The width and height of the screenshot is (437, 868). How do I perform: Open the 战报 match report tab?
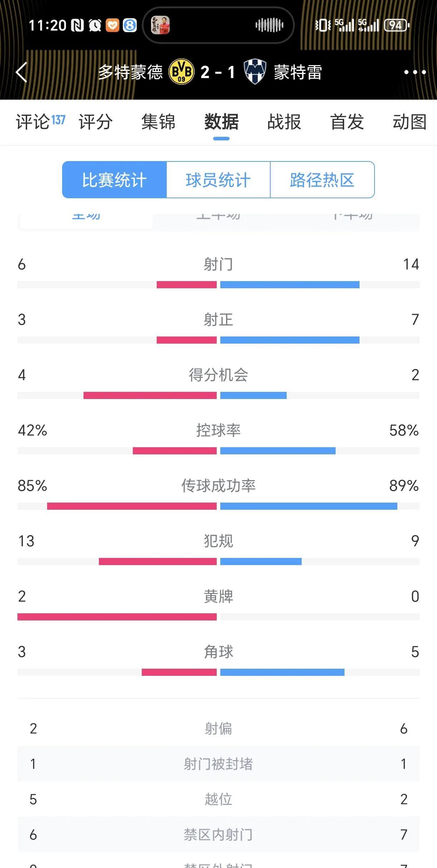pos(284,122)
